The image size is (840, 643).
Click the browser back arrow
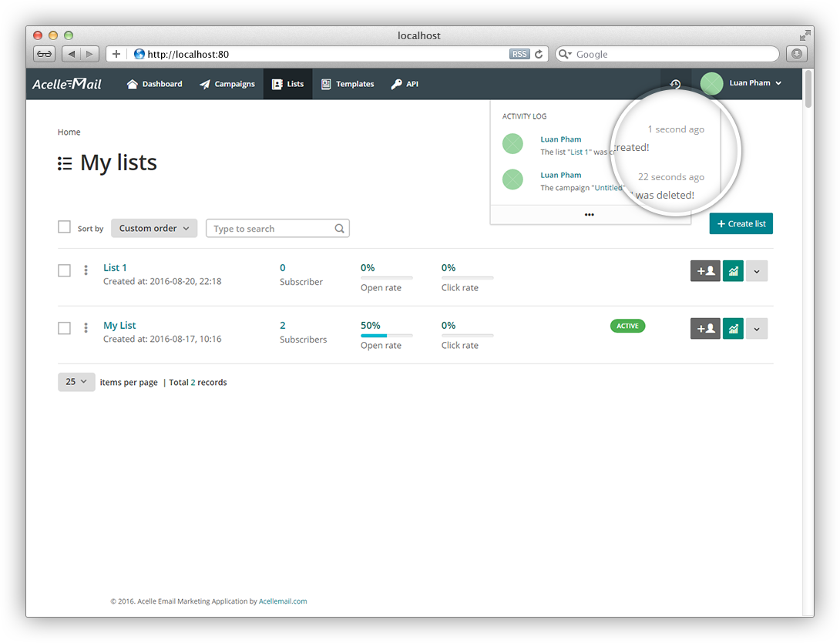click(72, 54)
